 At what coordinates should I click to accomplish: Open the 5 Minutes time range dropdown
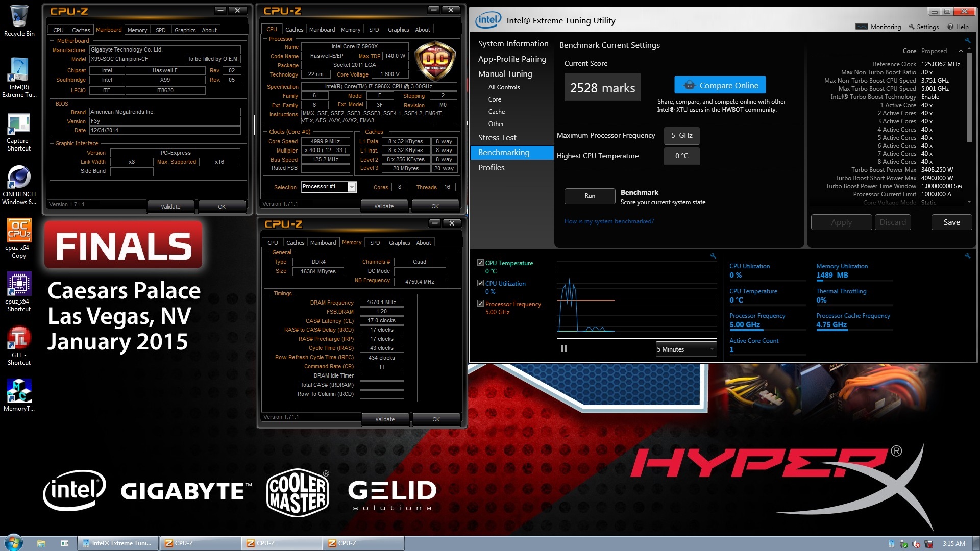point(686,349)
